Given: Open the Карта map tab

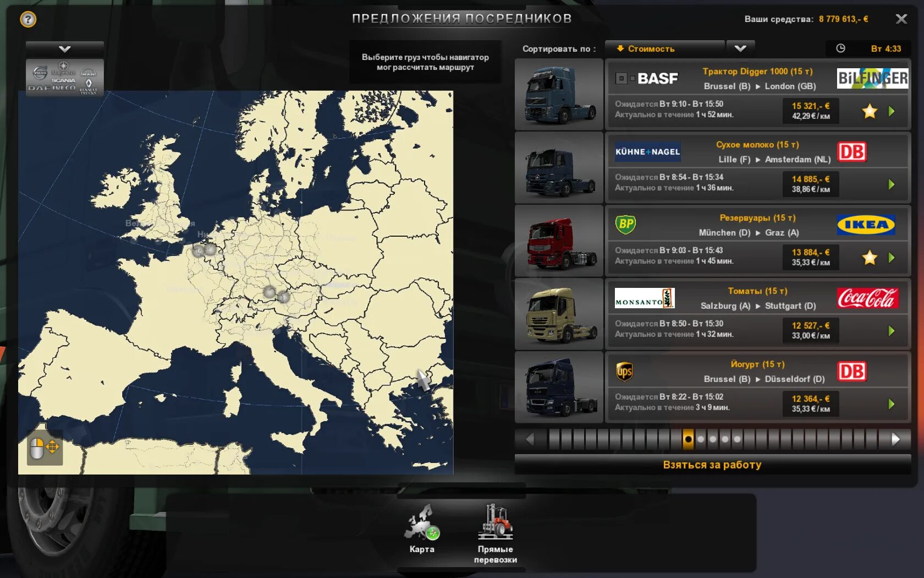Looking at the screenshot, I should pos(422,528).
